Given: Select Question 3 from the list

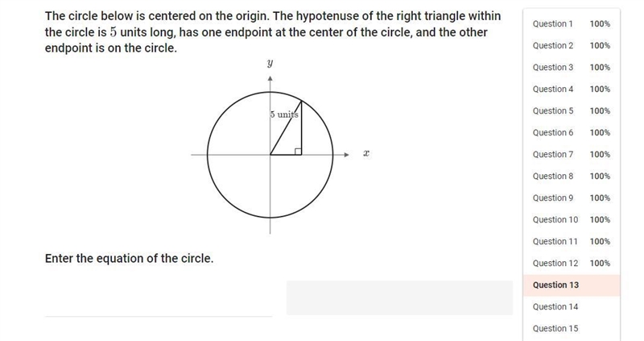Looking at the screenshot, I should tap(572, 68).
